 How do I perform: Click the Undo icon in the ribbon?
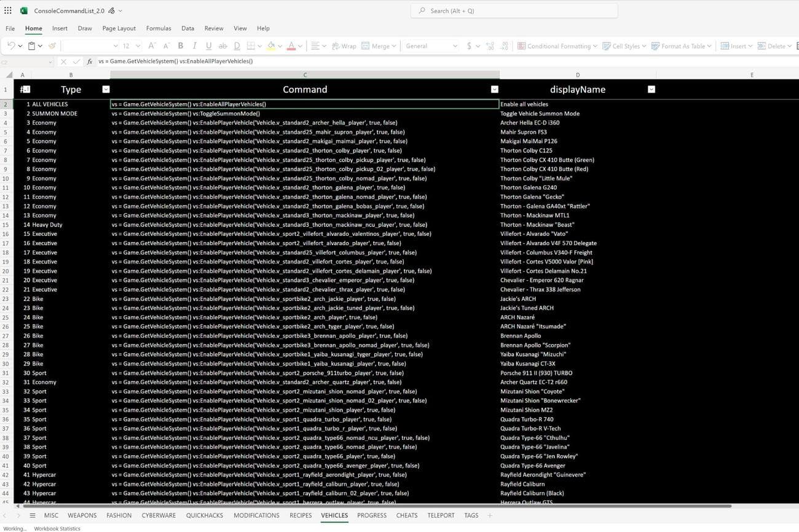[11, 46]
